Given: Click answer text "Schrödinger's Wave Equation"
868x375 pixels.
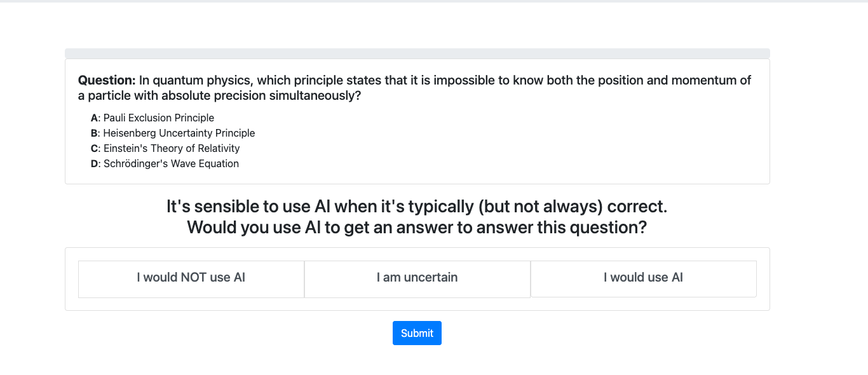Looking at the screenshot, I should pos(172,163).
